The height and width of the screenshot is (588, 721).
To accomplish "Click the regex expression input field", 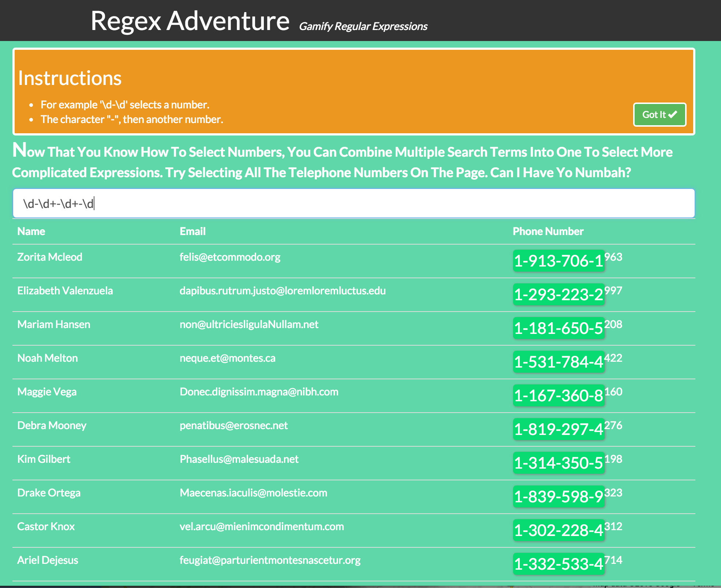I will click(354, 203).
